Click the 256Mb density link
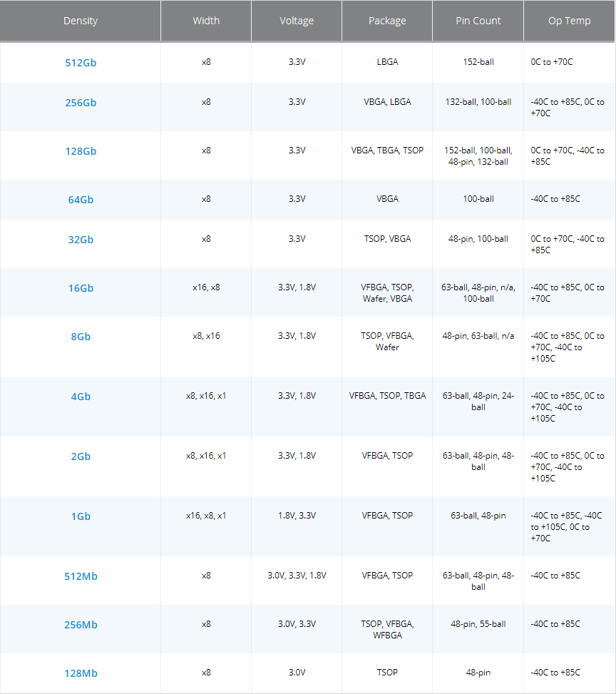The image size is (616, 694). click(x=81, y=625)
